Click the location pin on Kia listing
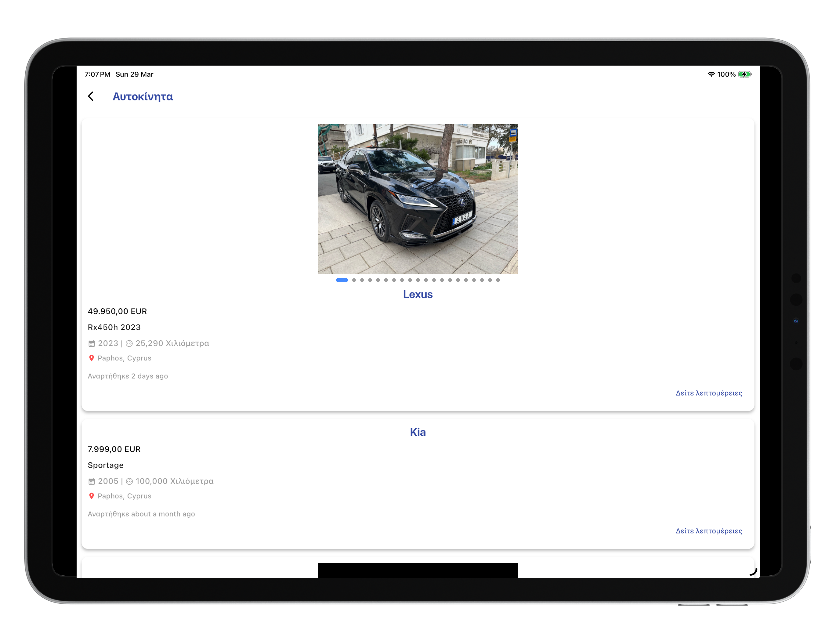This screenshot has height=630, width=840. pos(92,496)
